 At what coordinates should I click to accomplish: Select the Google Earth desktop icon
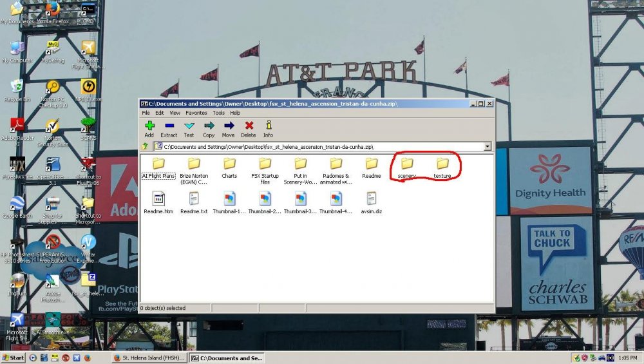pyautogui.click(x=17, y=207)
